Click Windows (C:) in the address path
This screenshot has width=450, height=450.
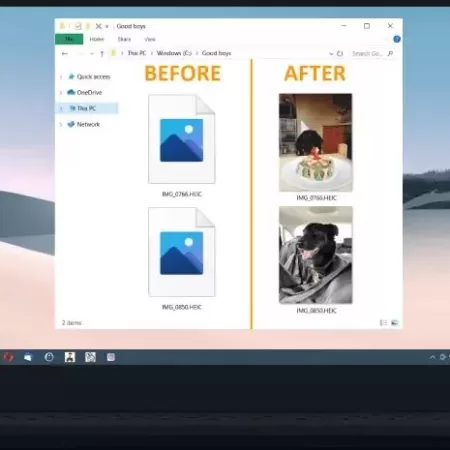point(174,53)
